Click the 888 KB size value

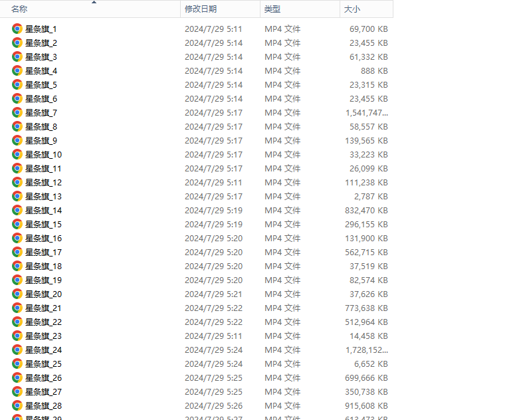coord(374,71)
